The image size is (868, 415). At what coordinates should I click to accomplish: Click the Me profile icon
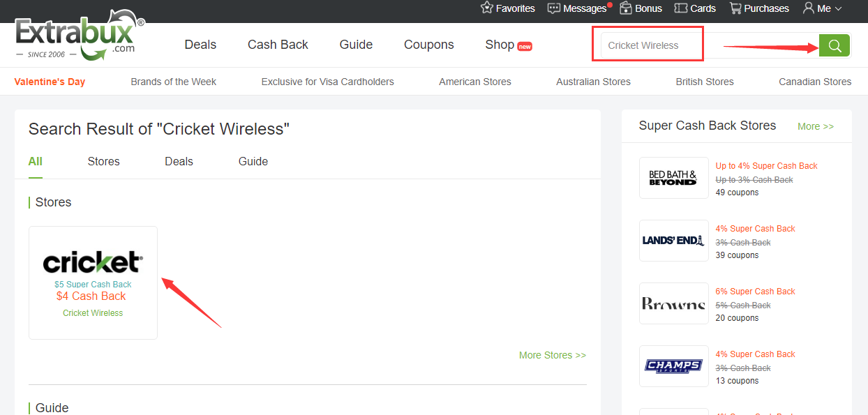pos(809,8)
